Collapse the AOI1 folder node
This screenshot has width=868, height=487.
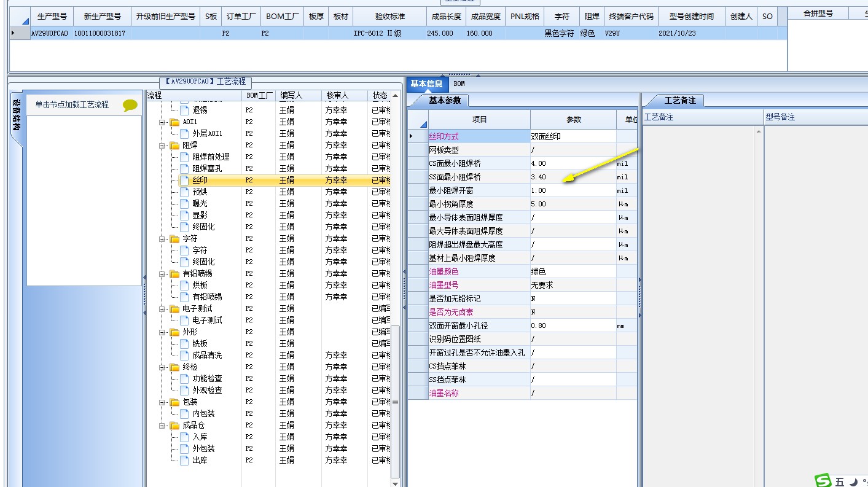(163, 122)
